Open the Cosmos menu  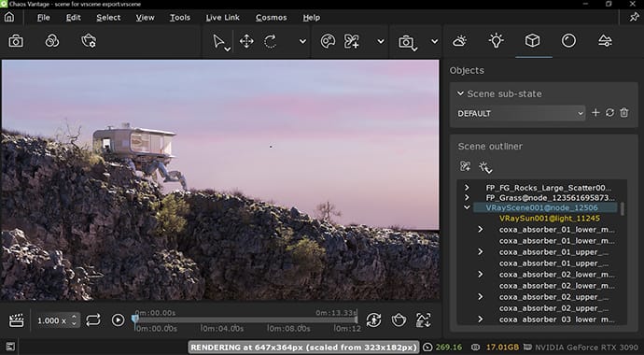pyautogui.click(x=271, y=18)
